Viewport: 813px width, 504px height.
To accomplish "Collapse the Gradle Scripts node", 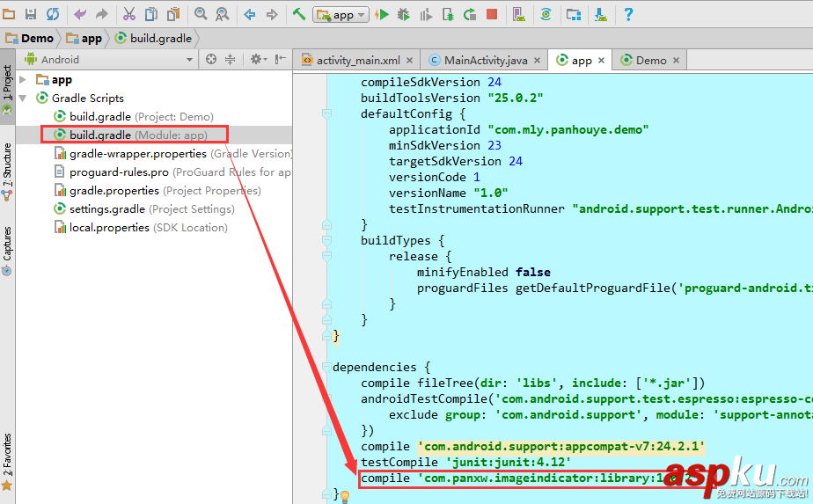I will point(24,99).
